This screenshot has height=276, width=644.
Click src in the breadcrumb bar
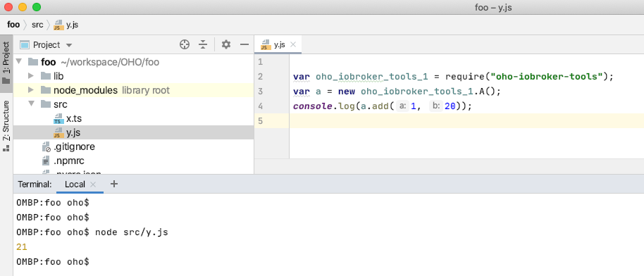coord(37,25)
